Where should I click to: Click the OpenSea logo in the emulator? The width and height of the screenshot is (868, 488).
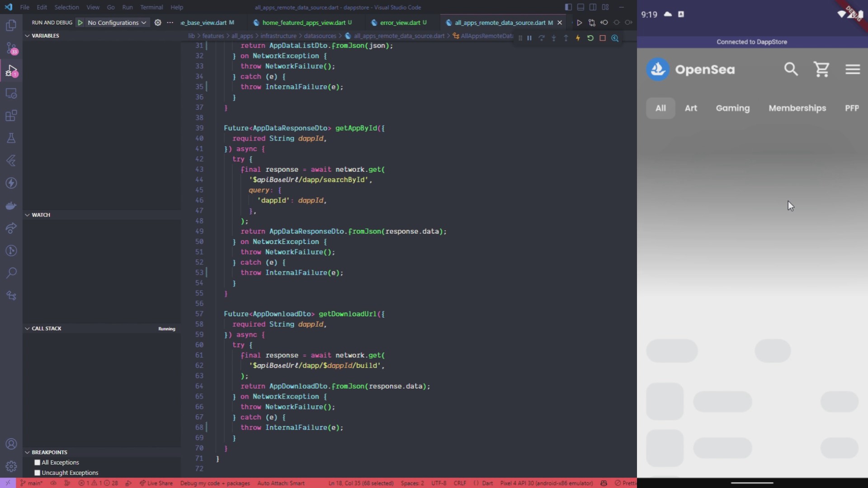click(x=658, y=70)
